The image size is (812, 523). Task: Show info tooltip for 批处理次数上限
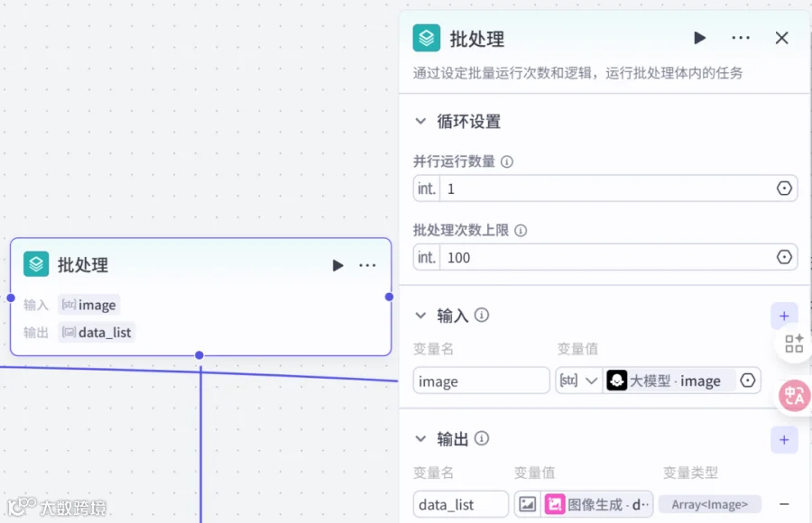[x=521, y=231]
